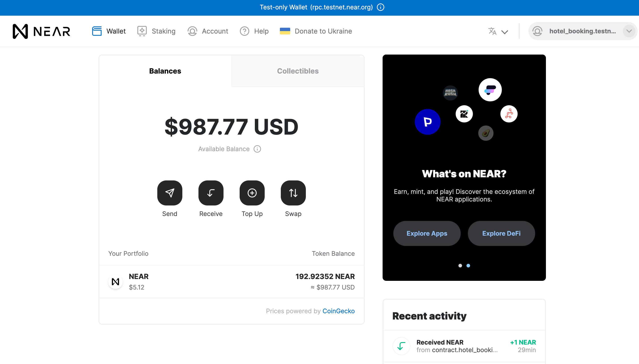Click the gradient swirl app icon
The height and width of the screenshot is (364, 639).
point(490,90)
